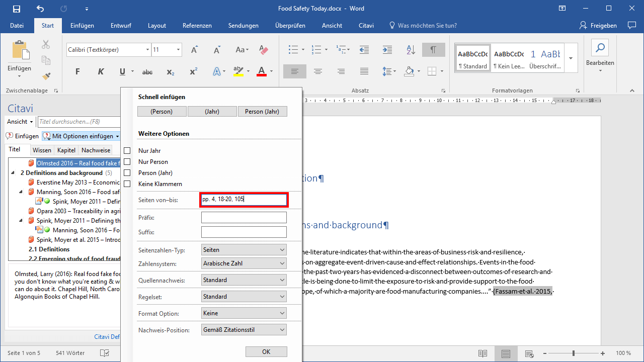Open the Bearbeiten search icon
Image resolution: width=644 pixels, height=362 pixels.
click(x=600, y=48)
